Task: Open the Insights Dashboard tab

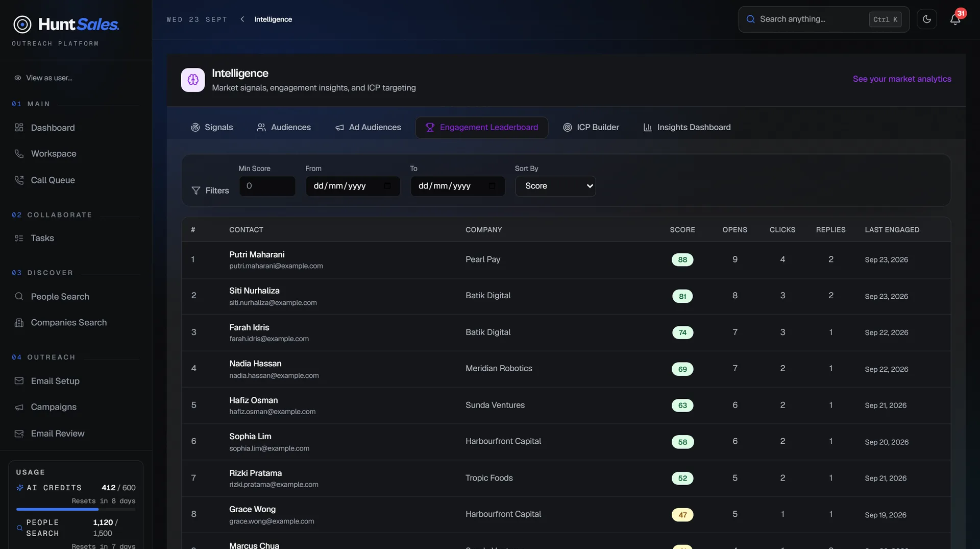Action: (687, 128)
